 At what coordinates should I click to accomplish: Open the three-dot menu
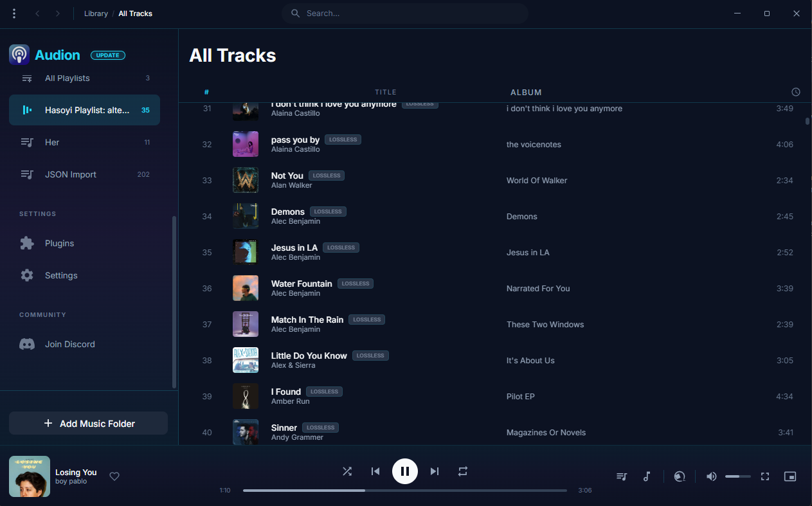(14, 13)
